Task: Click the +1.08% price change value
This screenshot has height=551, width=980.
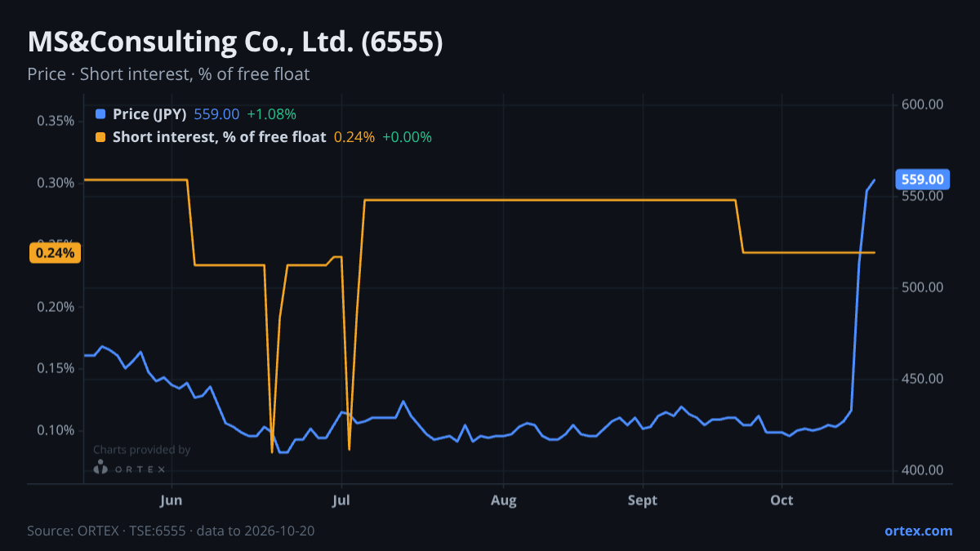Action: tap(271, 114)
